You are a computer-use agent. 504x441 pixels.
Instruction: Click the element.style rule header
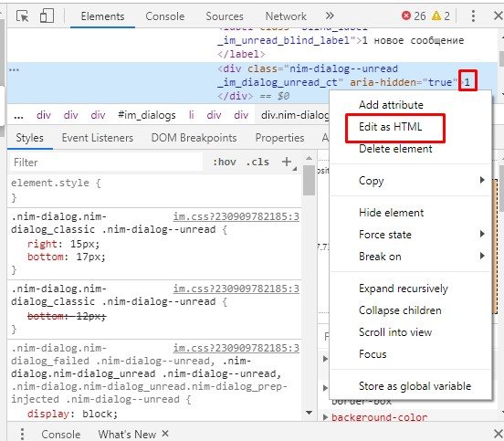[x=56, y=183]
